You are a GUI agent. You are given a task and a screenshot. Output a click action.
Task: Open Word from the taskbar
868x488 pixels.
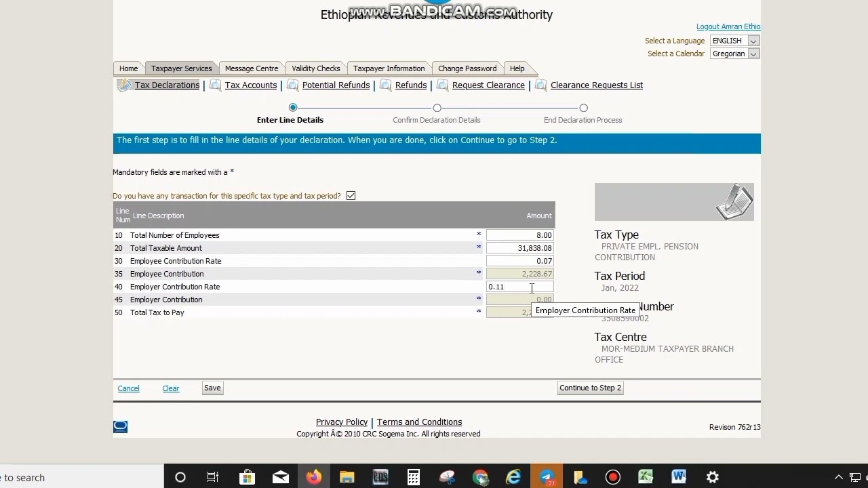tap(679, 477)
